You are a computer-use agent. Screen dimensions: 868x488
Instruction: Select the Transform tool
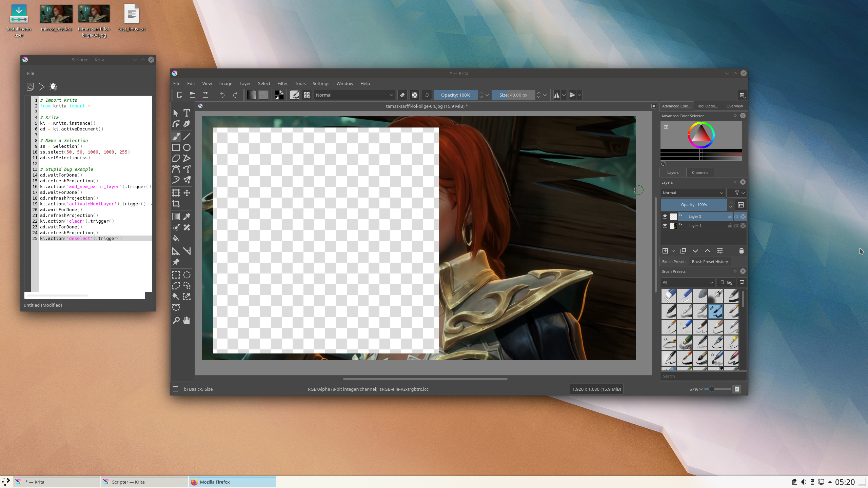(x=176, y=193)
